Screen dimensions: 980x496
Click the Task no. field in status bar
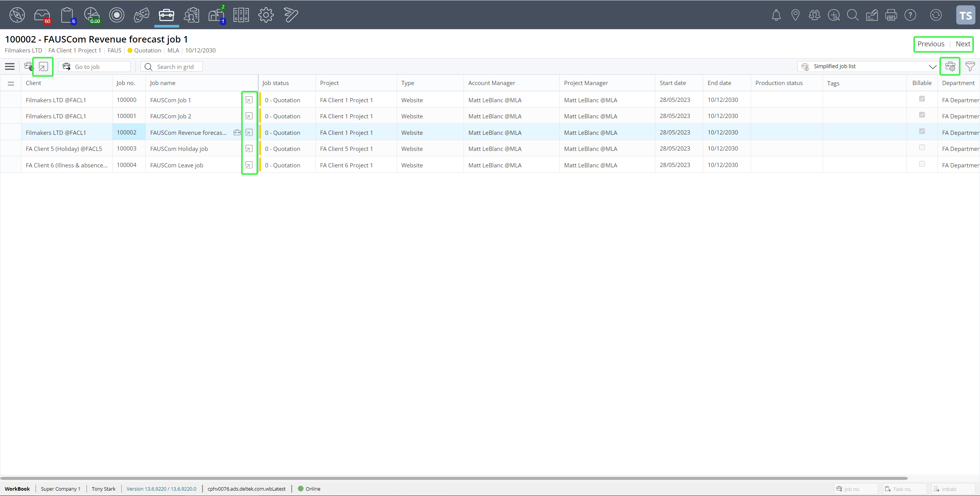tap(905, 489)
